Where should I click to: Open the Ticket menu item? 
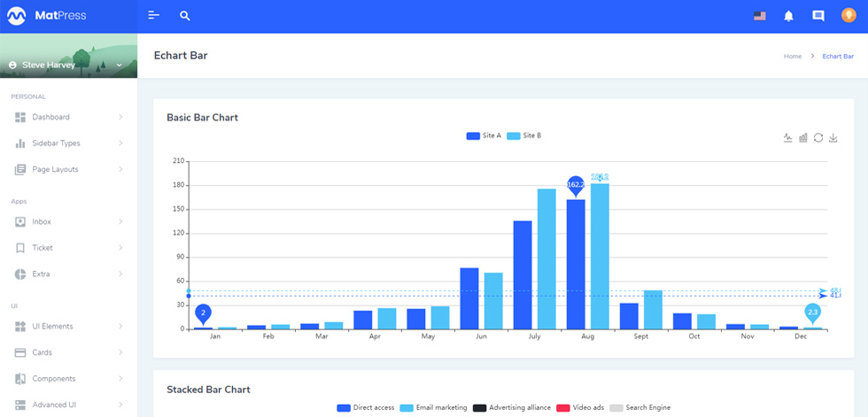coord(69,248)
